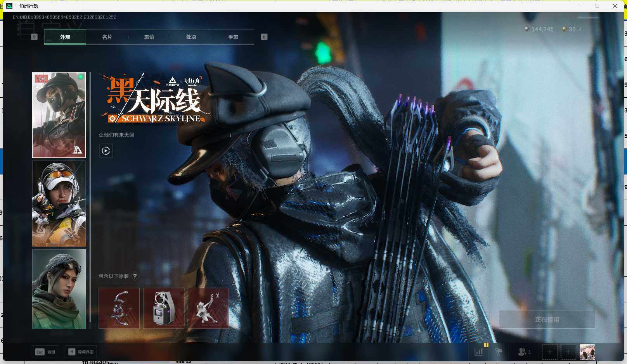This screenshot has width=627, height=364.
Task: Add teammate in second empty slot
Action: [x=568, y=352]
